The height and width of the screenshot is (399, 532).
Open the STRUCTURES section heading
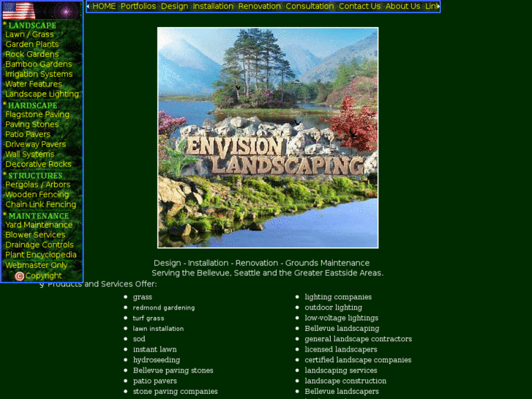[35, 176]
